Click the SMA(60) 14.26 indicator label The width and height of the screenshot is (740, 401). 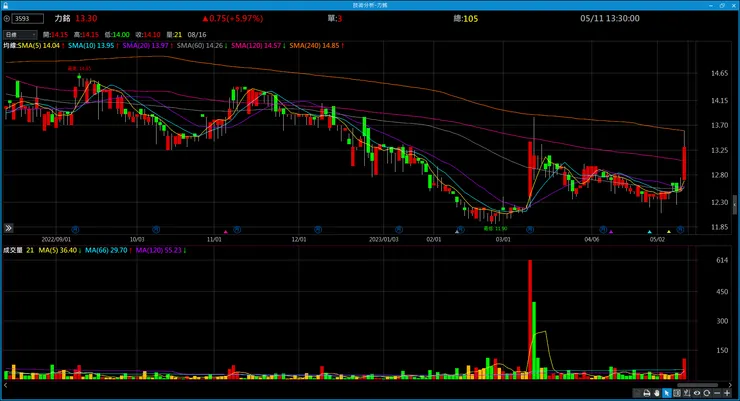point(202,46)
